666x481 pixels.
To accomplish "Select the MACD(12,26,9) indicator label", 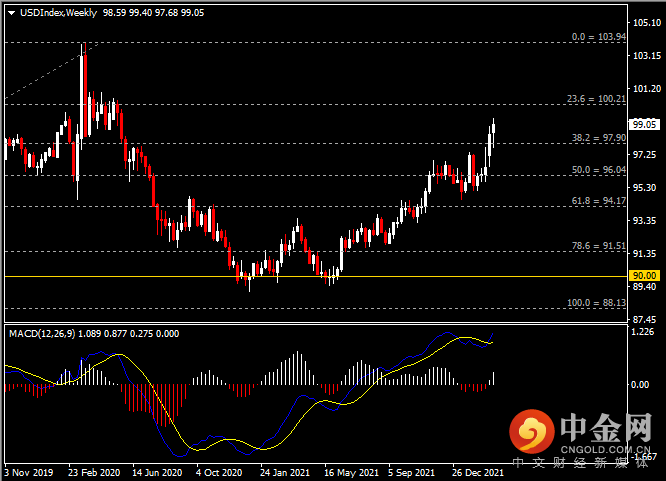I will pos(42,334).
